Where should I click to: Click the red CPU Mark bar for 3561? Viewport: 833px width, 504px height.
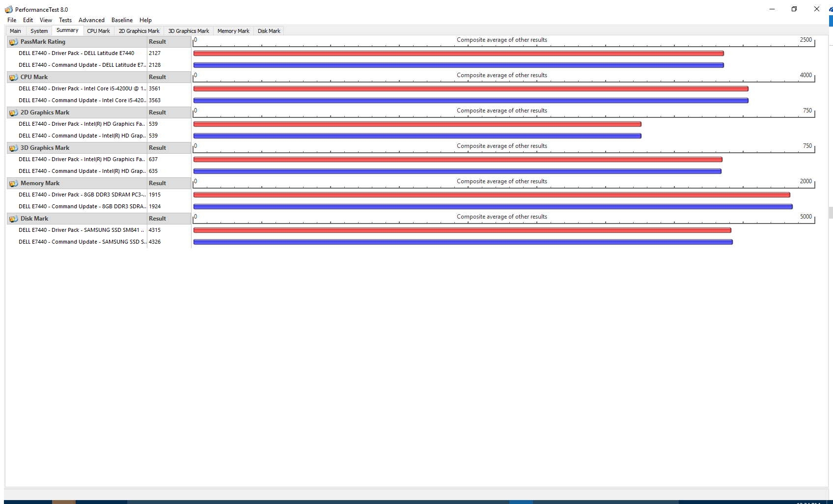coord(471,88)
